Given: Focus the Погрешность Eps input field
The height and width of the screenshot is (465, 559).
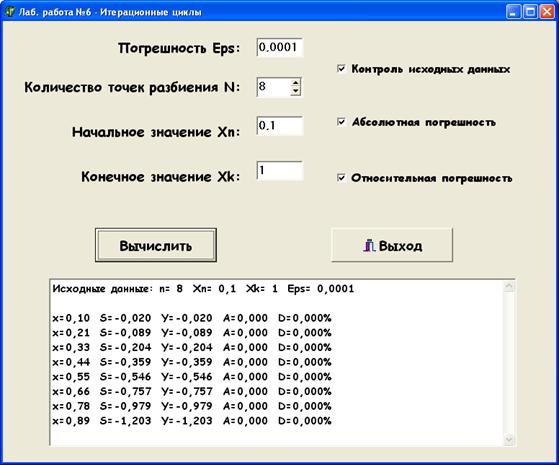Looking at the screenshot, I should (x=280, y=47).
